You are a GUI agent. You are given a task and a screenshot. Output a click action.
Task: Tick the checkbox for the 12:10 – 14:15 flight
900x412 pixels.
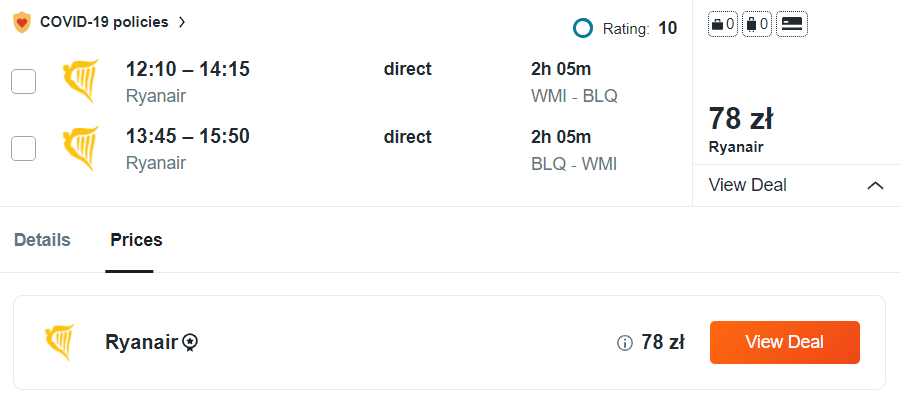[x=23, y=82]
